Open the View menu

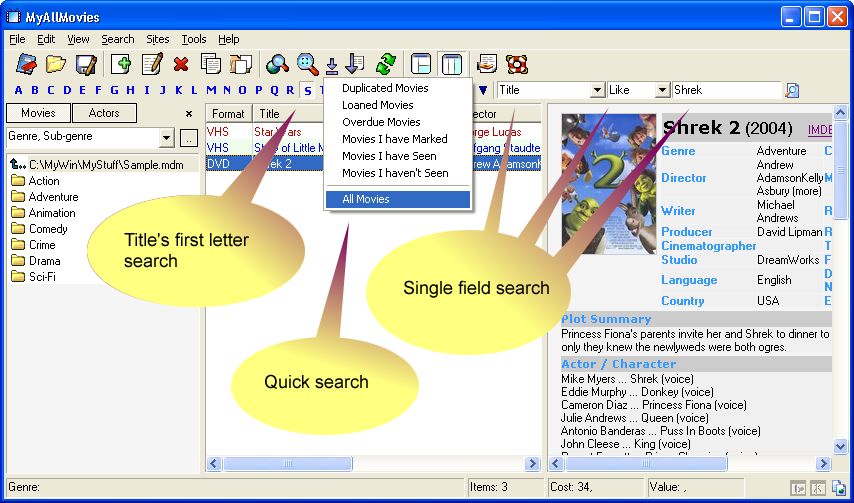[78, 39]
